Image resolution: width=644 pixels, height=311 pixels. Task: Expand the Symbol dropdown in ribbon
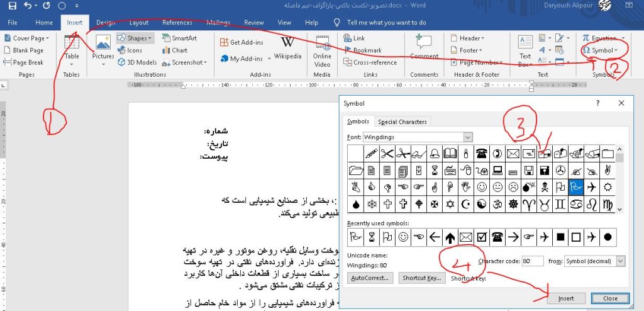click(x=604, y=50)
